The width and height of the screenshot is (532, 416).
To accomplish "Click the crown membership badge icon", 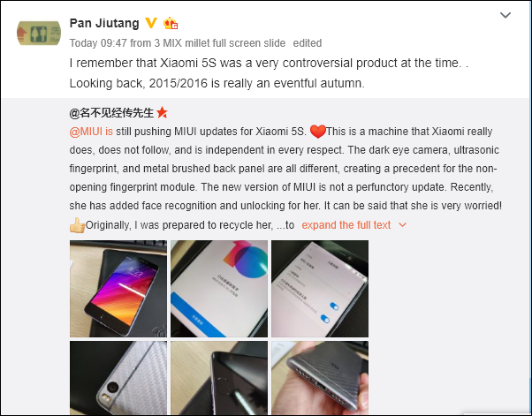I will pyautogui.click(x=171, y=23).
